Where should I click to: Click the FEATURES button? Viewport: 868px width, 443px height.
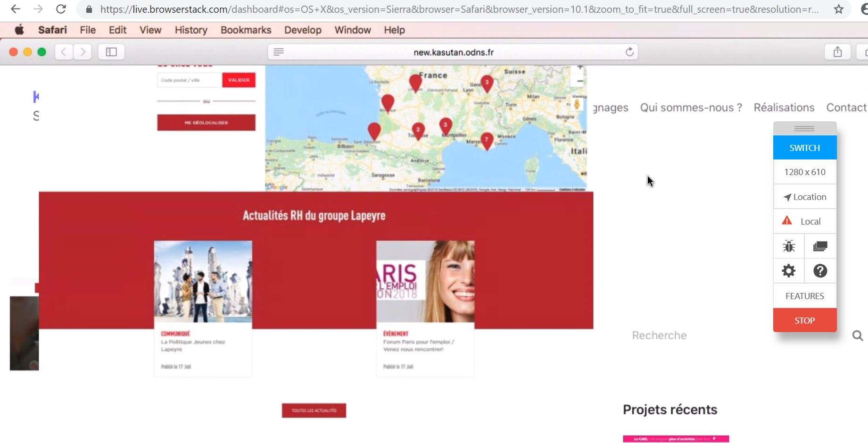(805, 296)
